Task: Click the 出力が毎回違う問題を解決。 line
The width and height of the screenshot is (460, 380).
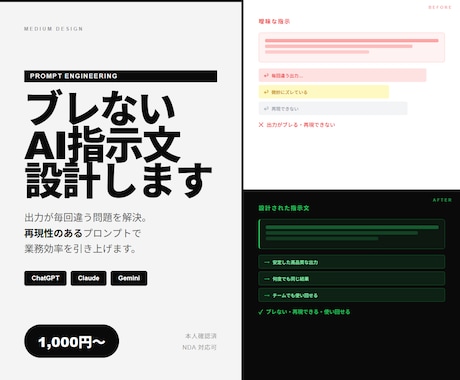Action: point(86,218)
